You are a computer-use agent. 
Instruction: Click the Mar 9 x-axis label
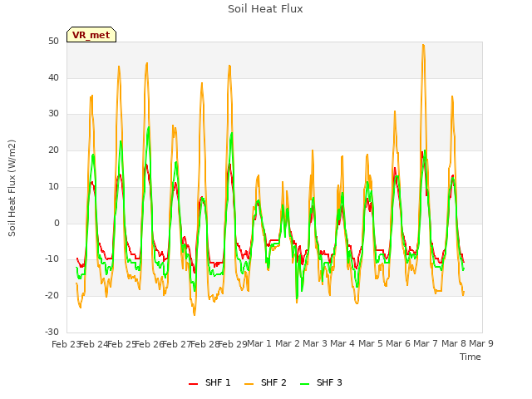pyautogui.click(x=481, y=343)
